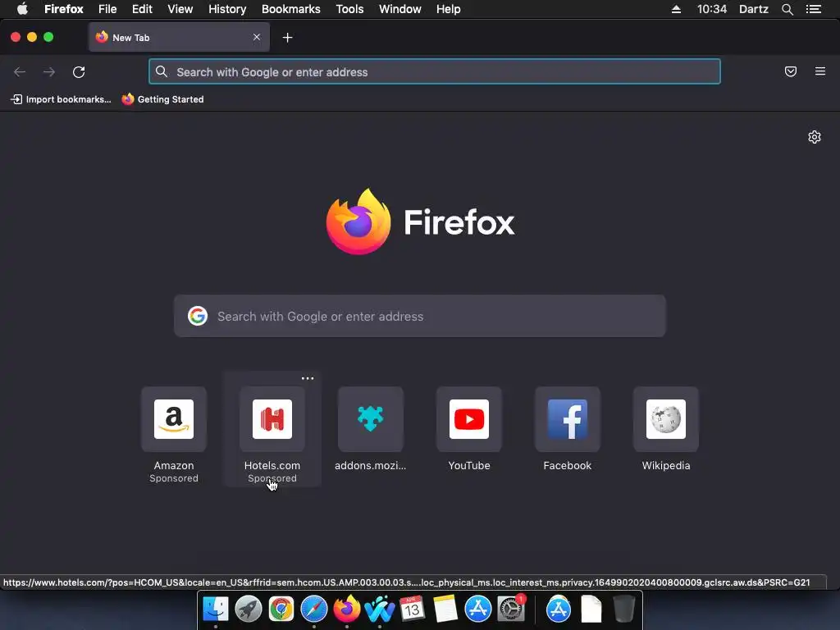Open the Bookmarks menu
The height and width of the screenshot is (630, 840).
(x=291, y=9)
